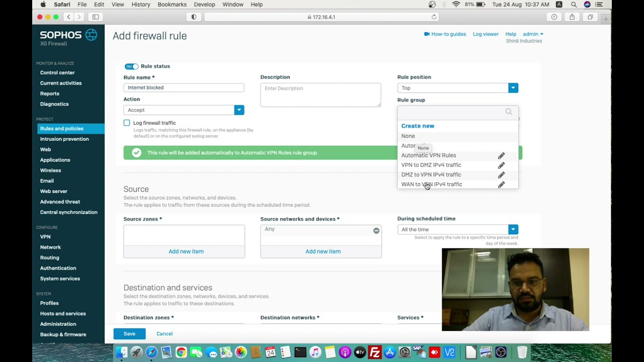Click the Safari back arrow
Screen dimensions: 644x362
coord(69,17)
